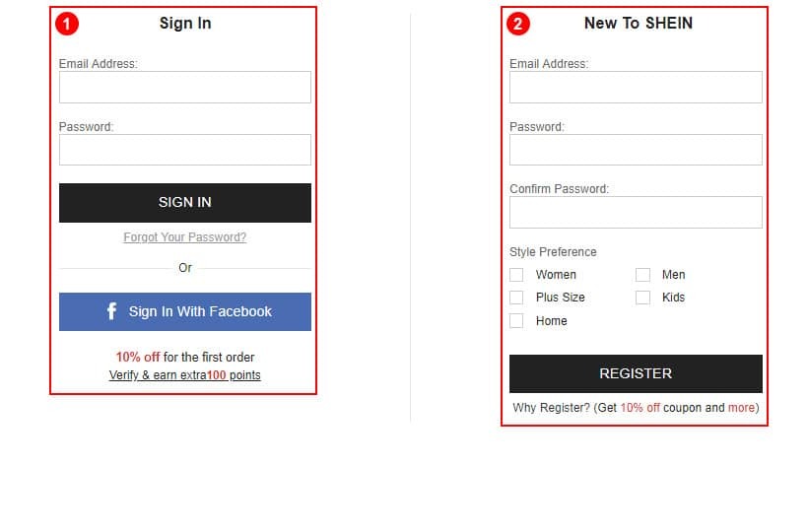
Task: Select the Kids style checkbox
Action: coord(642,298)
